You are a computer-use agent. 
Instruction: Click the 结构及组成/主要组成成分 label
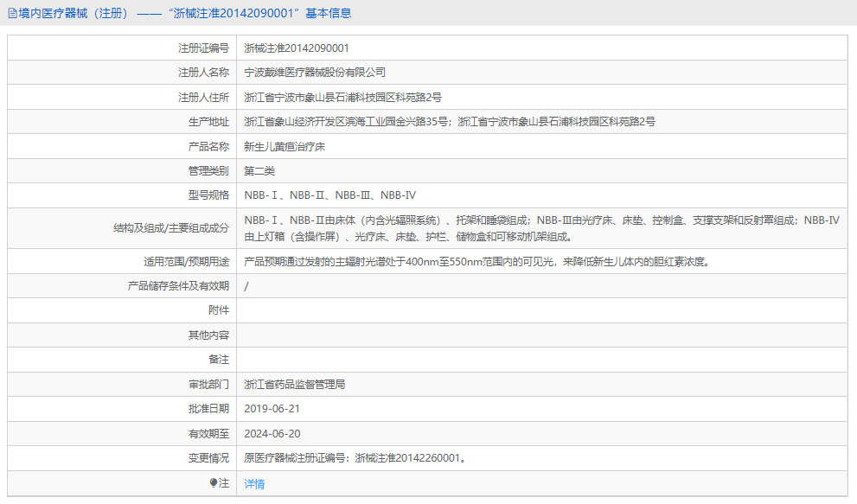[x=171, y=228]
